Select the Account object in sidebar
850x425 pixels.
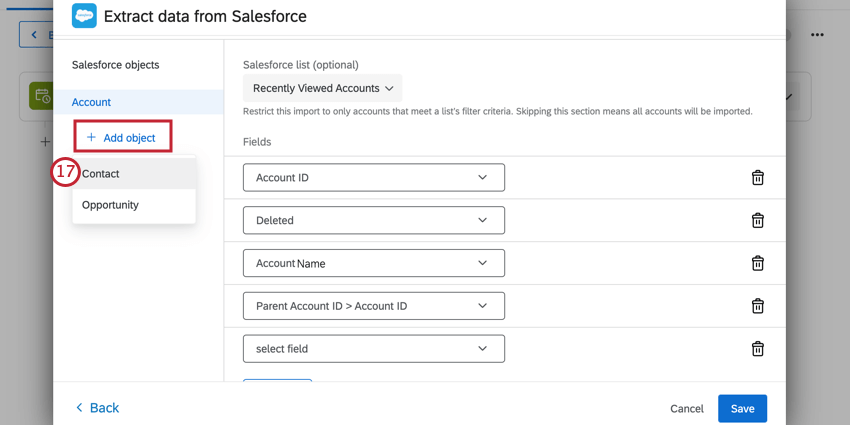(138, 102)
